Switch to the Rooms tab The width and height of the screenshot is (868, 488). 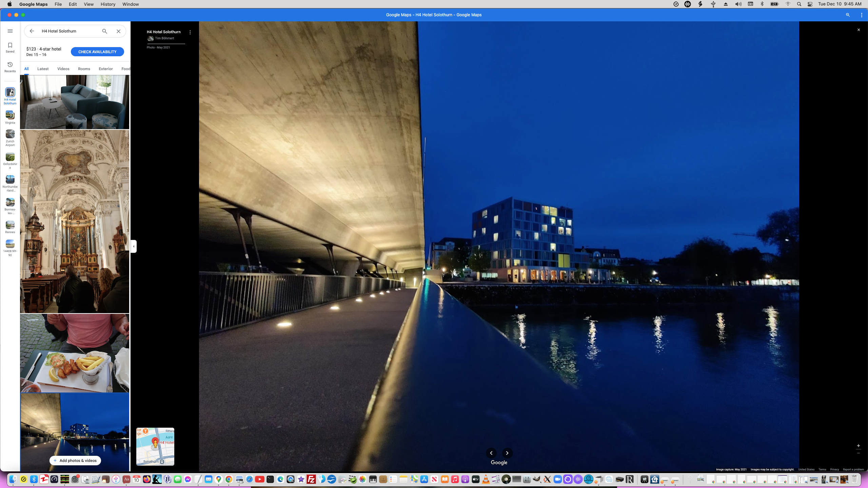pyautogui.click(x=84, y=69)
